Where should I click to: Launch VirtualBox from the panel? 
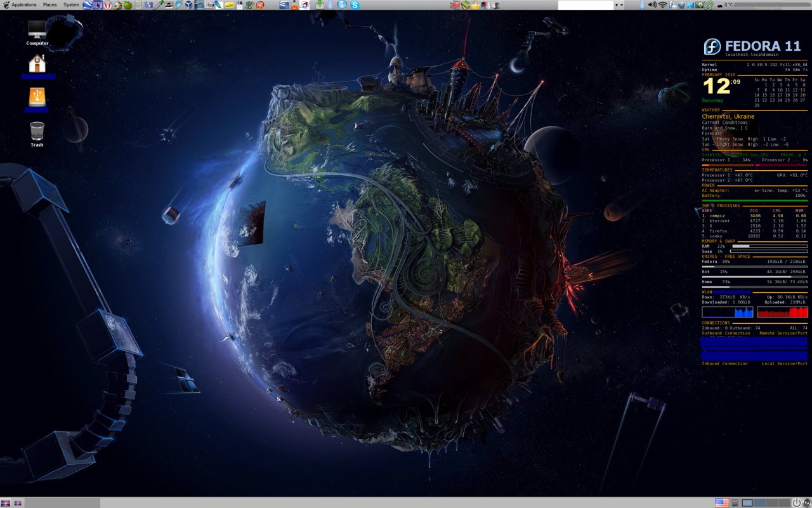[189, 5]
